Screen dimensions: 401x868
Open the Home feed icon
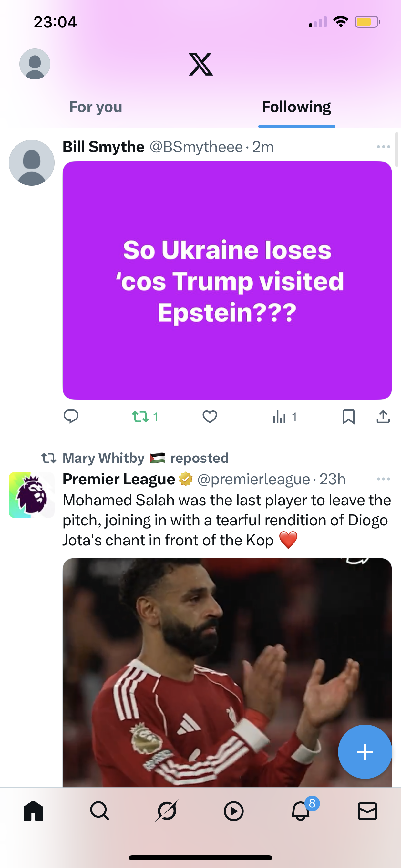(x=33, y=811)
